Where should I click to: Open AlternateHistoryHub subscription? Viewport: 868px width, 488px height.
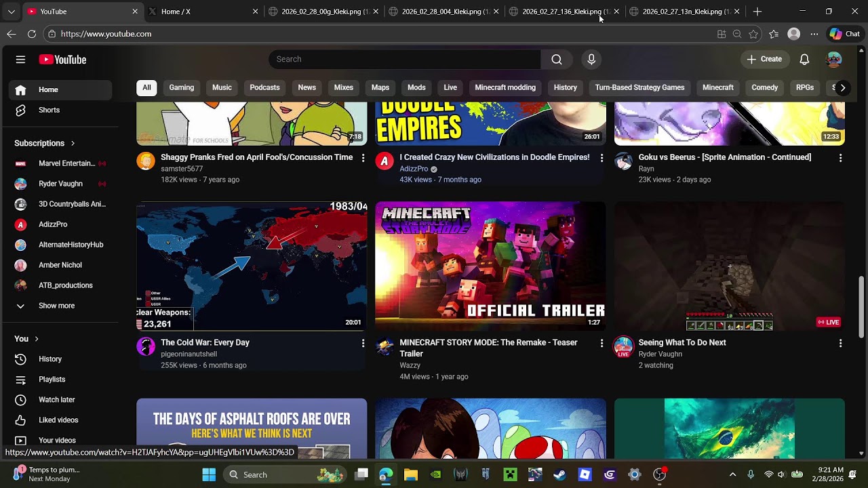pos(60,245)
